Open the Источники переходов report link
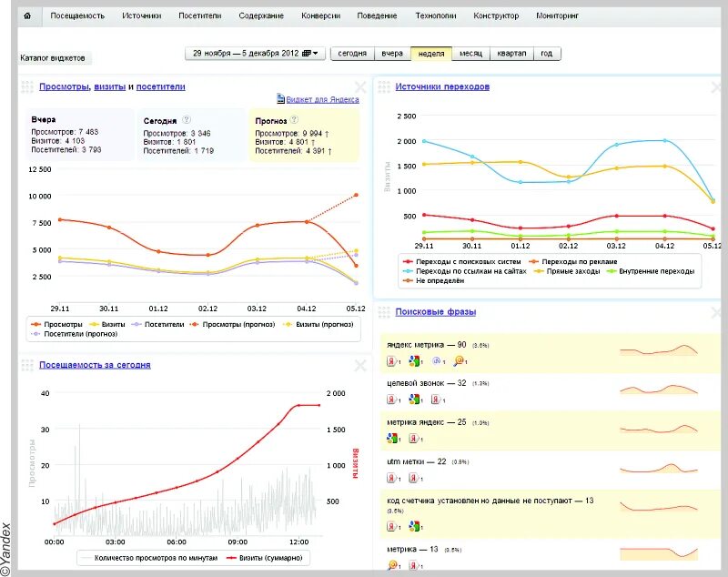The width and height of the screenshot is (728, 577). click(442, 86)
